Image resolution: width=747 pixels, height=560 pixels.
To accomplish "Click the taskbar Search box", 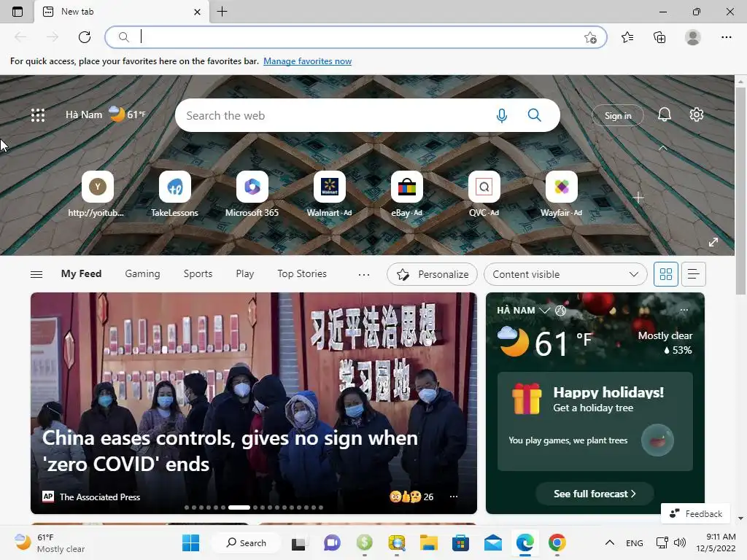I will 246,542.
